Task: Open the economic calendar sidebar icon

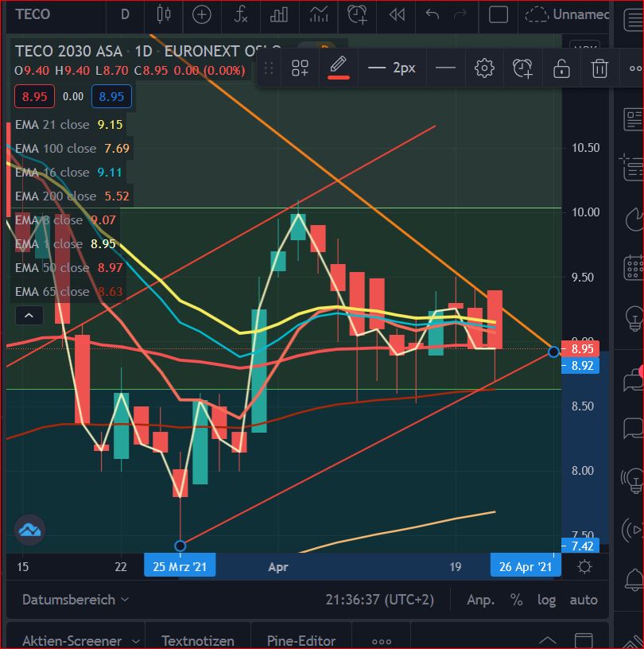Action: point(633,268)
